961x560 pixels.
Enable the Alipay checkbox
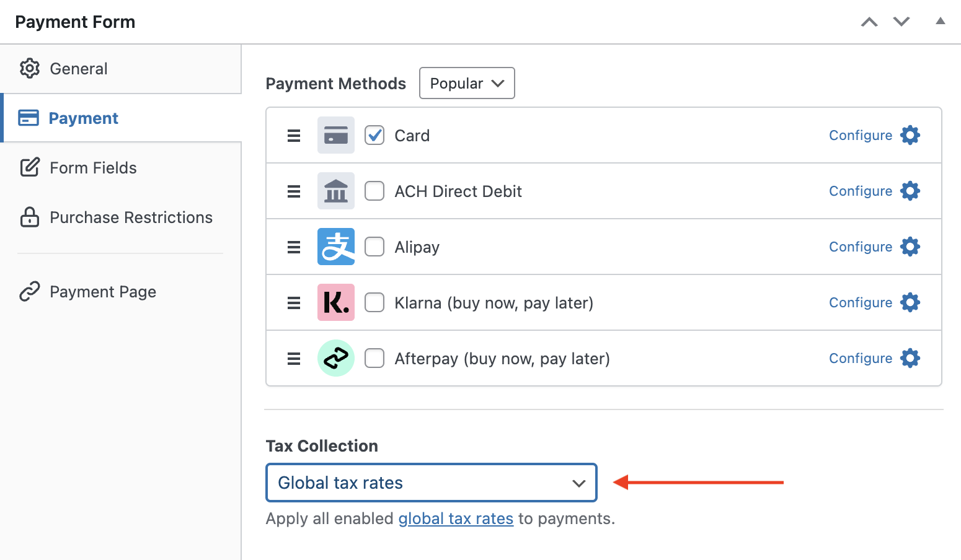[374, 247]
